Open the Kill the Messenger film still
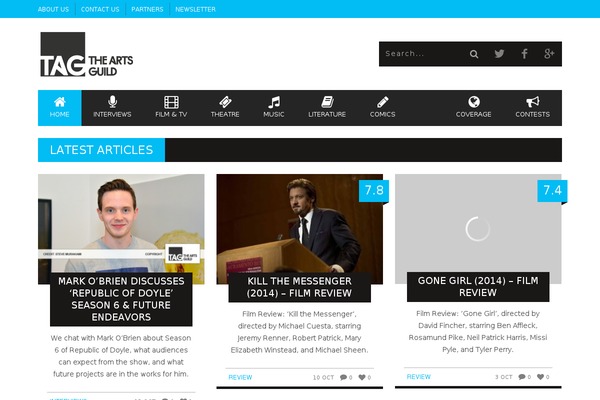600x400 pixels. pos(300,223)
